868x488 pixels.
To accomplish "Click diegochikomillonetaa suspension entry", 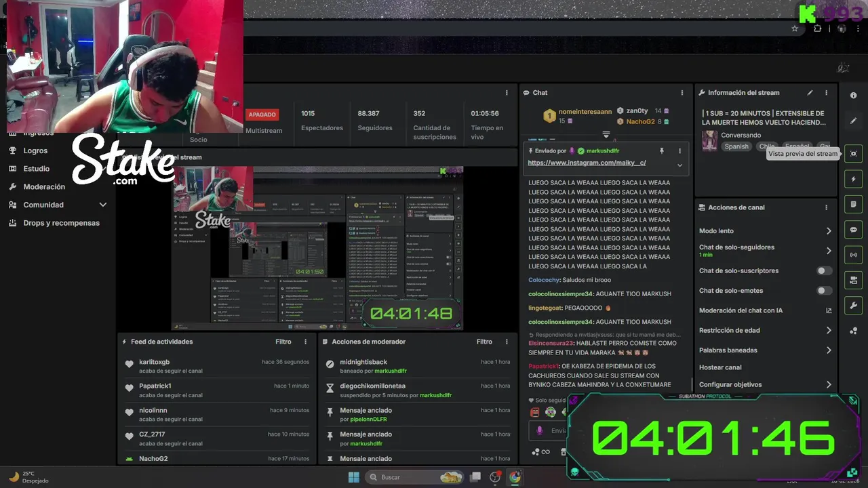I will [417, 390].
